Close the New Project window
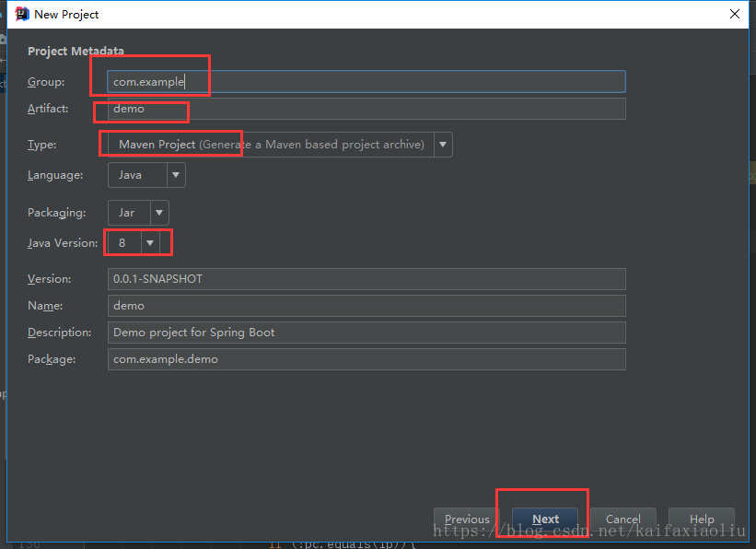This screenshot has width=756, height=549. (x=734, y=14)
